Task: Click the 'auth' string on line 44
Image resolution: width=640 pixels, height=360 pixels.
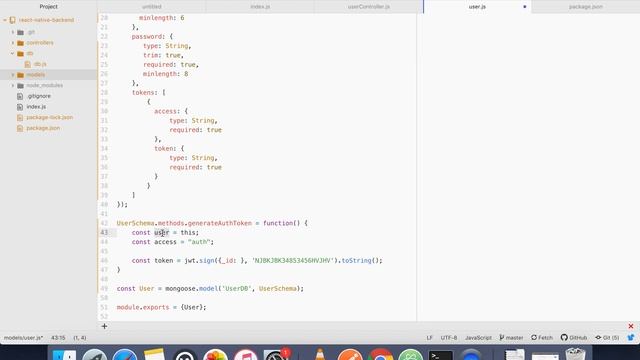Action: pyautogui.click(x=199, y=242)
